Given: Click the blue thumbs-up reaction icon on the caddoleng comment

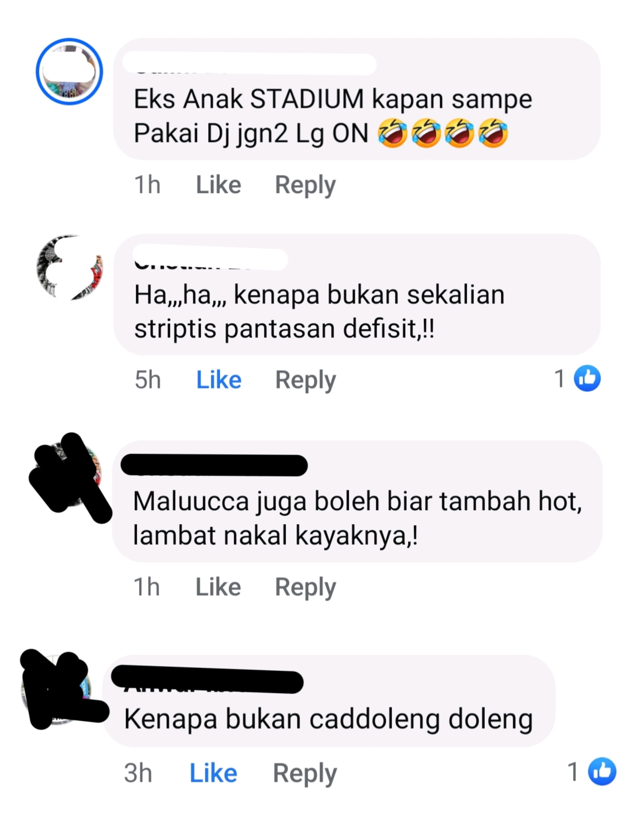Looking at the screenshot, I should [x=602, y=771].
